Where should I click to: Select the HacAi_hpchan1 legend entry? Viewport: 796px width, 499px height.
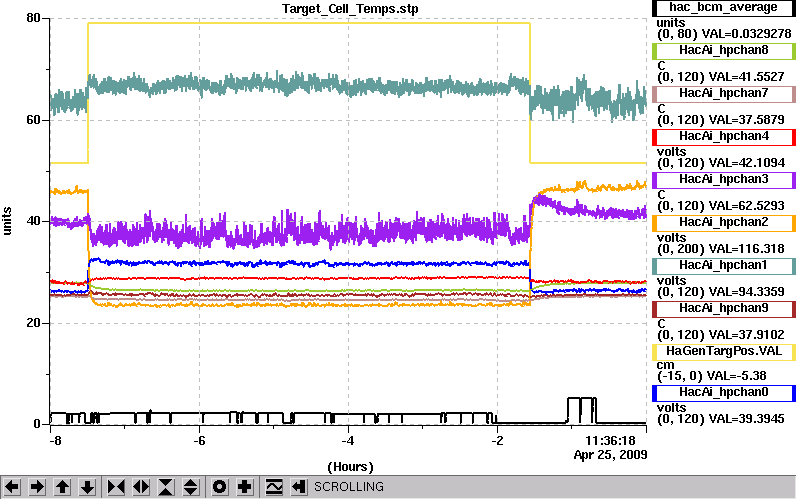pyautogui.click(x=723, y=265)
